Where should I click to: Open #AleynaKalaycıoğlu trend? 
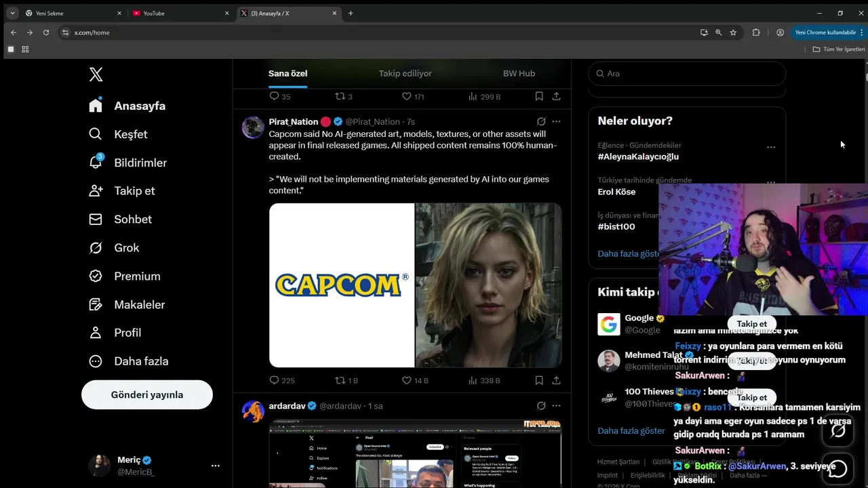click(x=638, y=157)
